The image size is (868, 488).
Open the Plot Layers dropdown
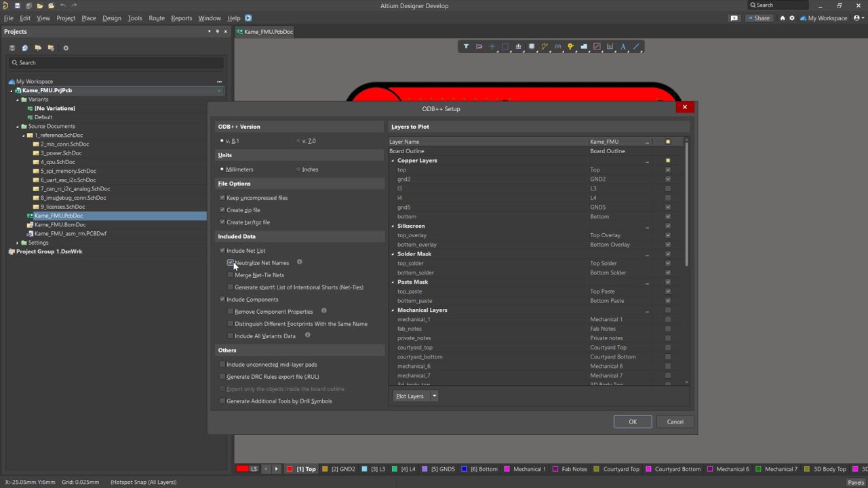point(434,396)
